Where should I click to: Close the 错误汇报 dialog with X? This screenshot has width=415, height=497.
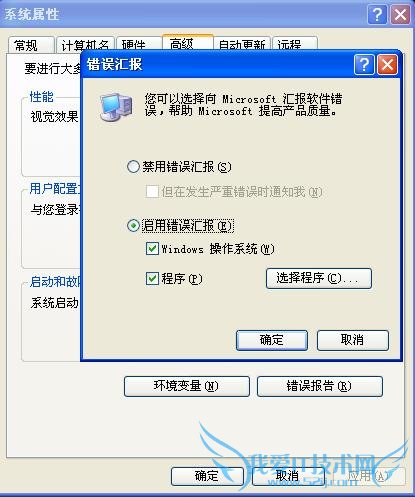point(387,65)
